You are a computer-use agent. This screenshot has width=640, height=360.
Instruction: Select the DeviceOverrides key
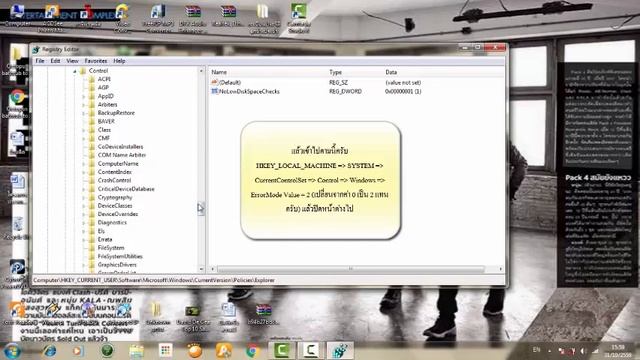[118, 215]
